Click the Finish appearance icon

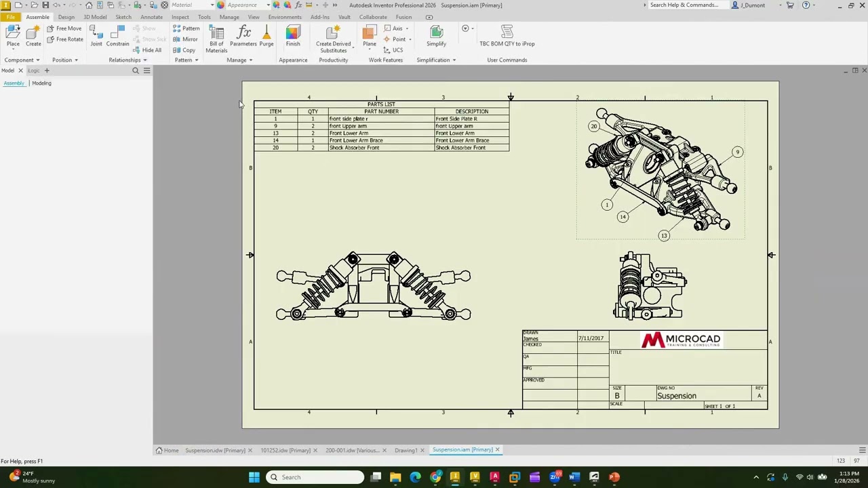pyautogui.click(x=293, y=36)
